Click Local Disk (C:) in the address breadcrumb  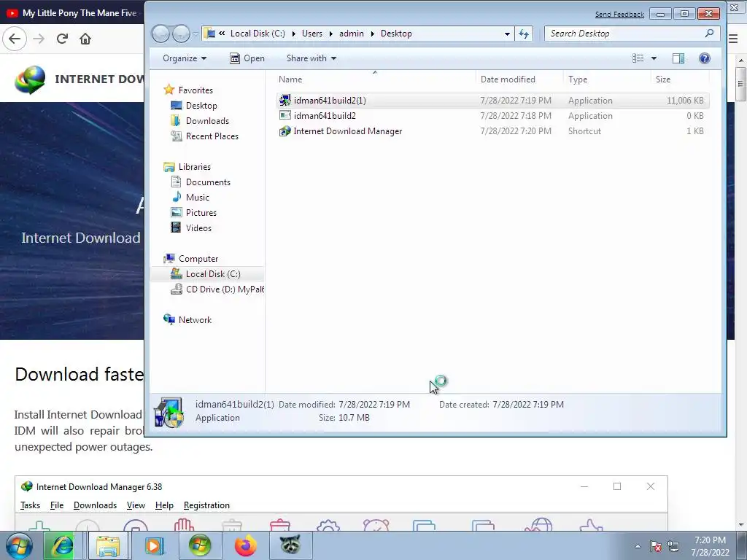pos(258,34)
